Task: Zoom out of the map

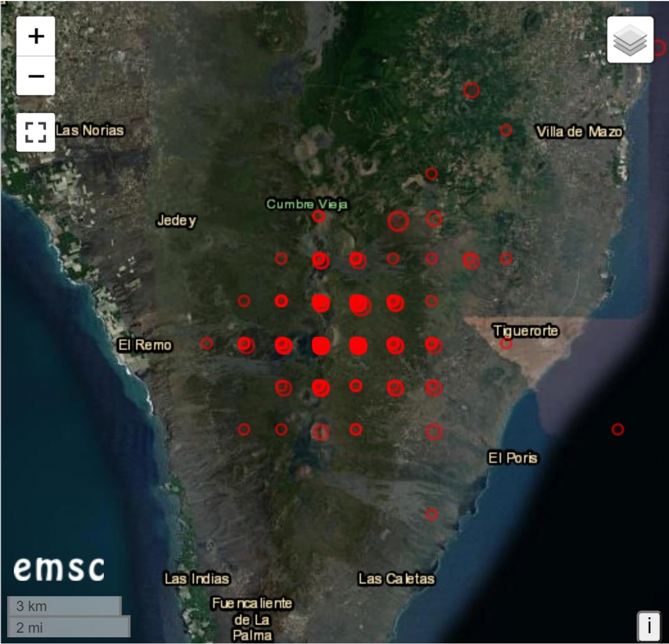Action: tap(36, 76)
